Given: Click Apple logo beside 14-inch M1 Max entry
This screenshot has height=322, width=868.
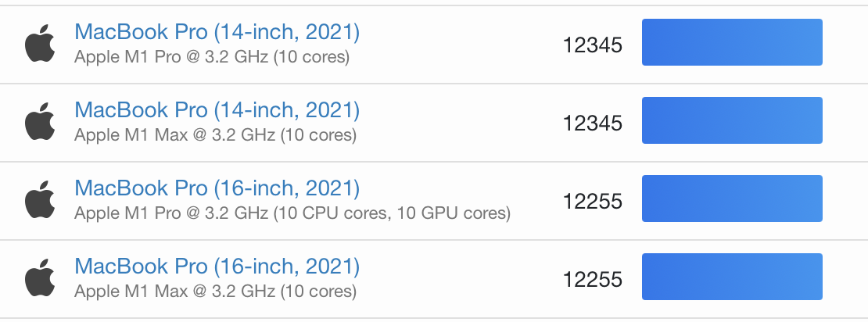Looking at the screenshot, I should (40, 120).
